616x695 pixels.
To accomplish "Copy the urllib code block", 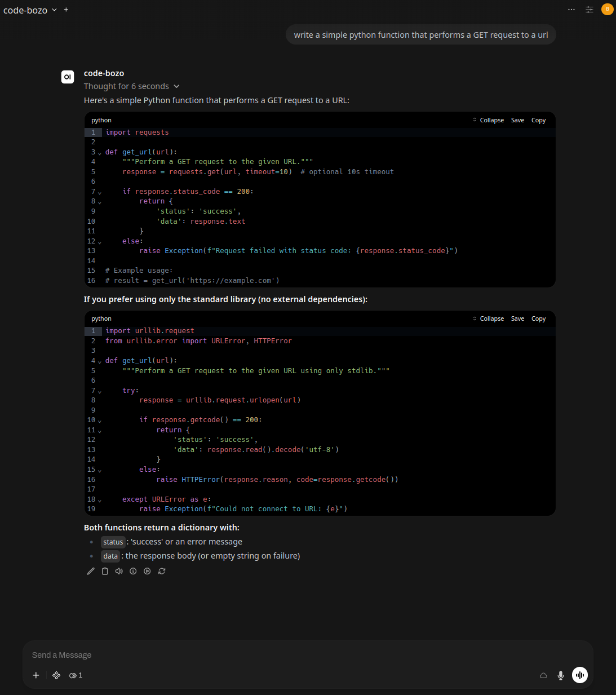I will (x=538, y=318).
